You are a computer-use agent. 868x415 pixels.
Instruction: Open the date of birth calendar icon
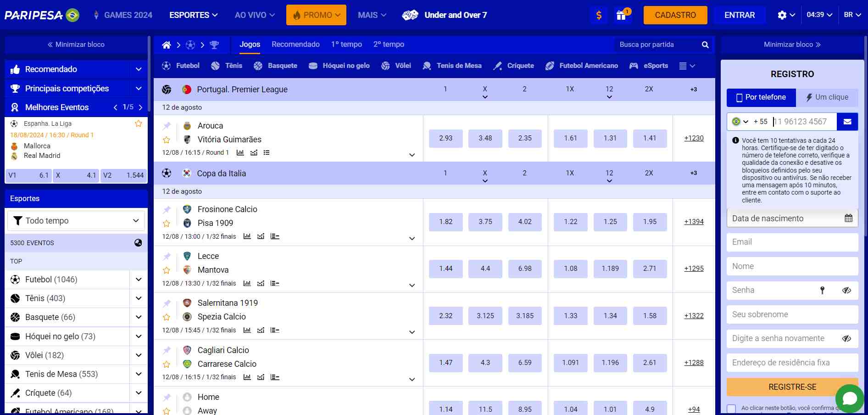point(848,219)
